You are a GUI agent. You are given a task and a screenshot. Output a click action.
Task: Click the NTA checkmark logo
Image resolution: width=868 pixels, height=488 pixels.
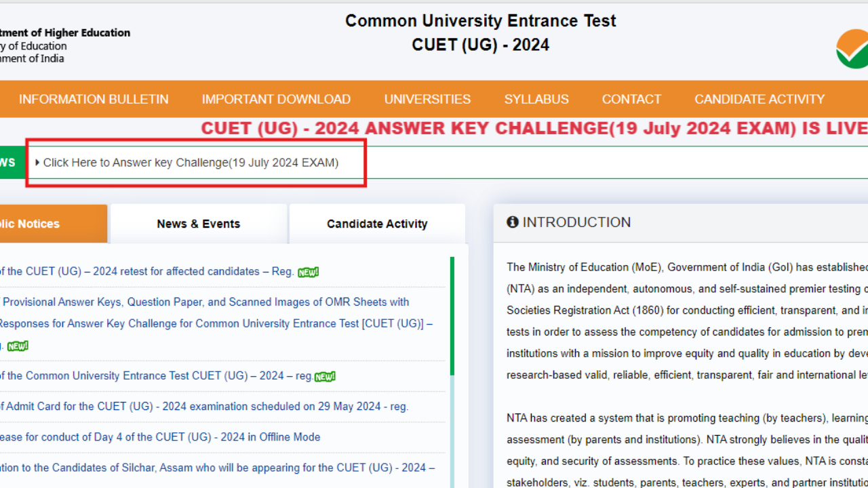(x=853, y=49)
